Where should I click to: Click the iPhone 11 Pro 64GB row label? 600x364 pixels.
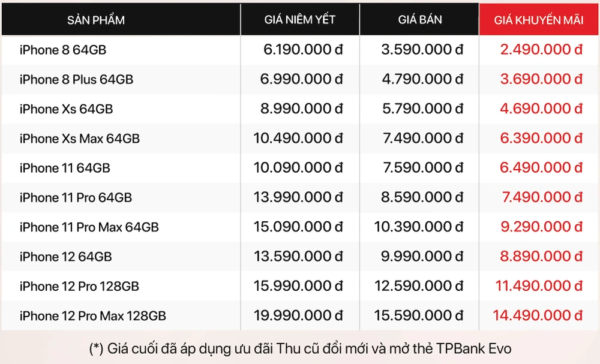pos(76,198)
